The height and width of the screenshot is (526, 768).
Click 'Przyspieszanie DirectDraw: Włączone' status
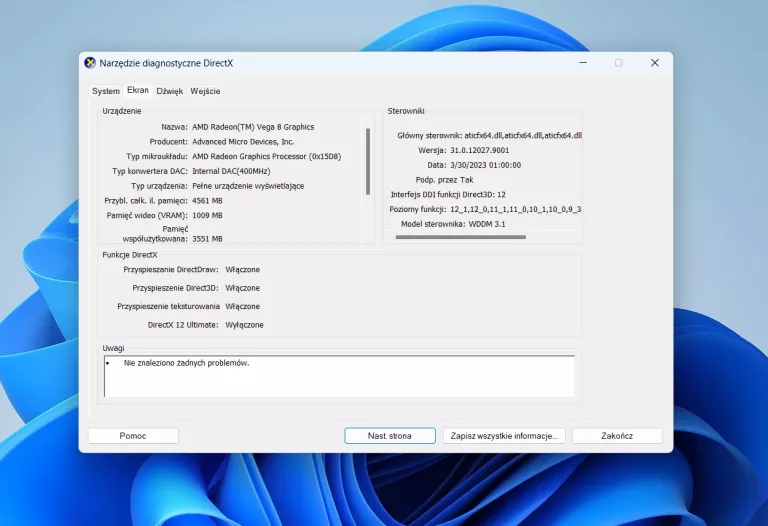tap(192, 270)
